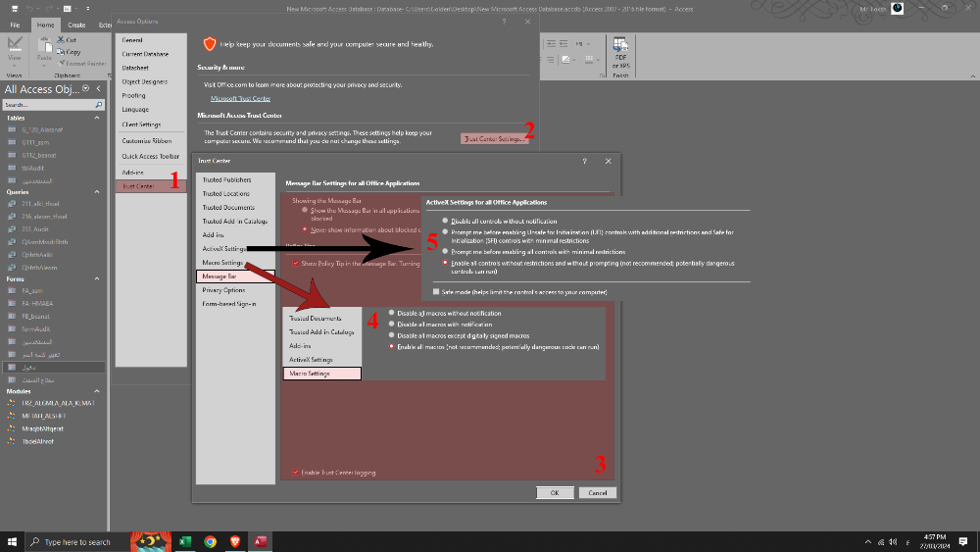Click the Trust Center help question mark
The height and width of the screenshot is (552, 980).
click(x=585, y=161)
